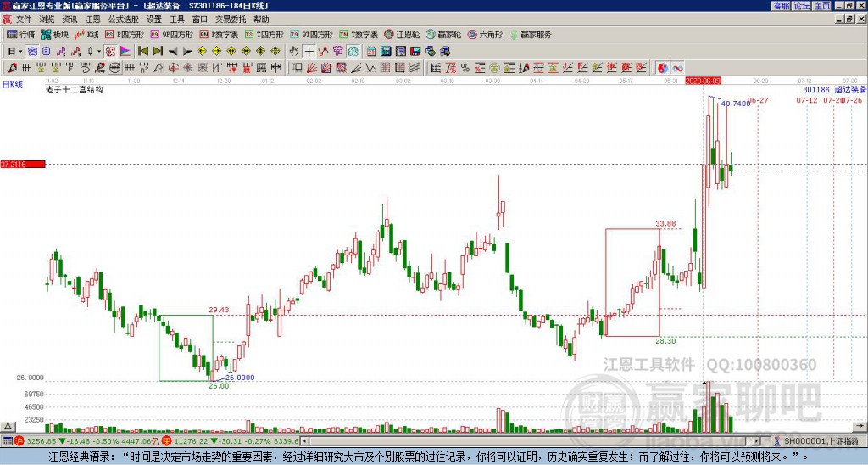The height and width of the screenshot is (465, 868).
Task: Click the 301186 超达装备 stock label
Action: [834, 89]
